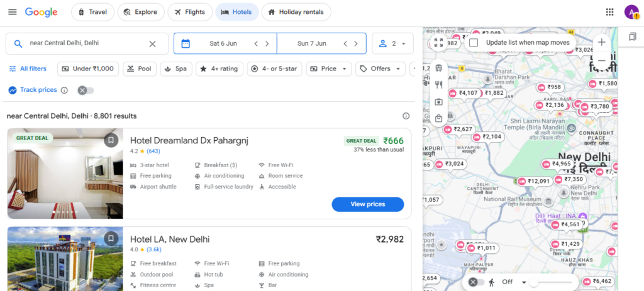644x291 pixels.
Task: Switch to the Travel tab
Action: click(93, 12)
